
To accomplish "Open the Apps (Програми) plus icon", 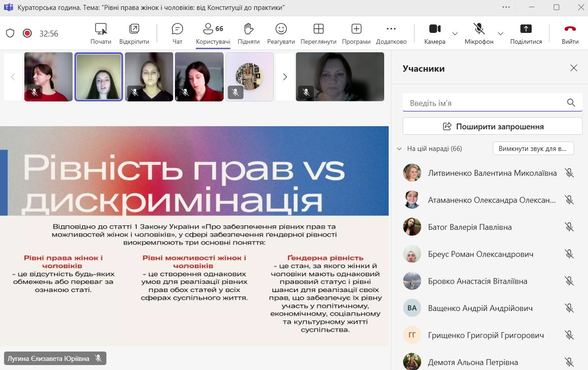I will 356,29.
